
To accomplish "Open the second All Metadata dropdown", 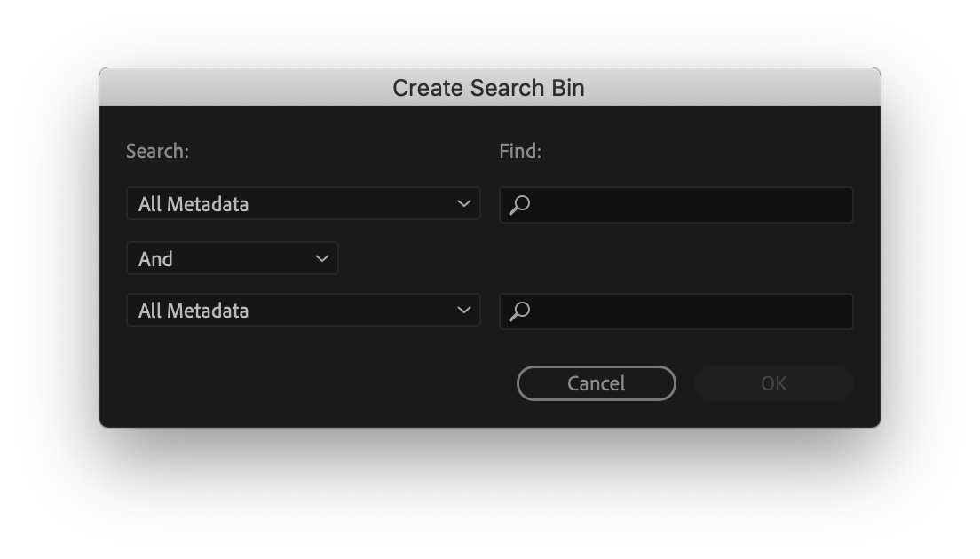I will [303, 311].
